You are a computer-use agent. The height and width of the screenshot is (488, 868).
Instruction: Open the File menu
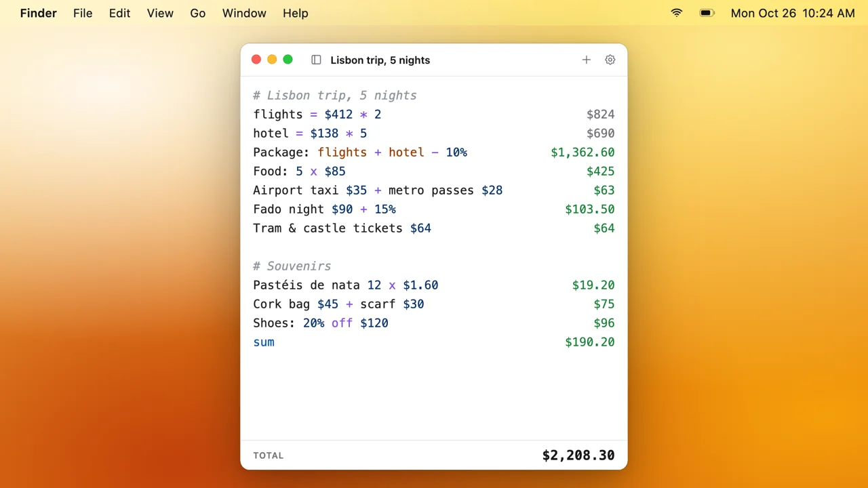pos(83,13)
